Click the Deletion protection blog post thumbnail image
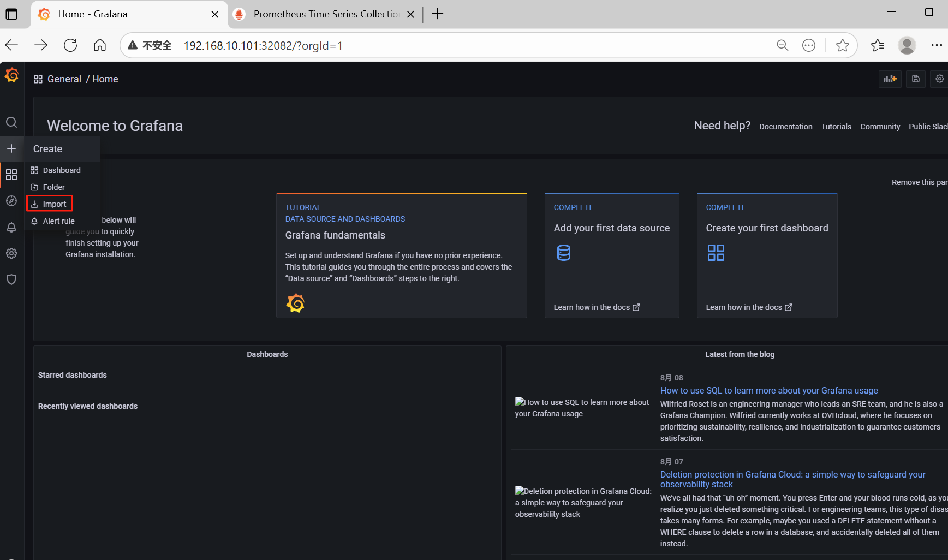 point(583,503)
